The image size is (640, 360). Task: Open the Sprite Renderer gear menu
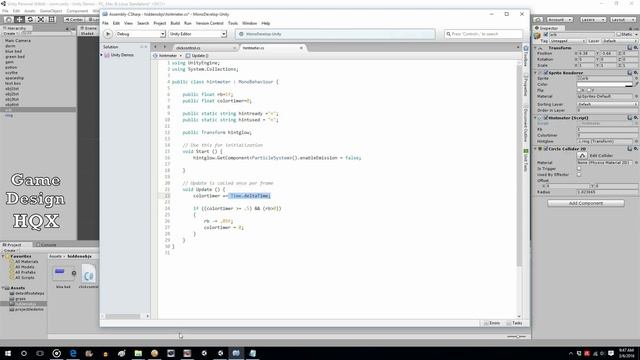636,73
